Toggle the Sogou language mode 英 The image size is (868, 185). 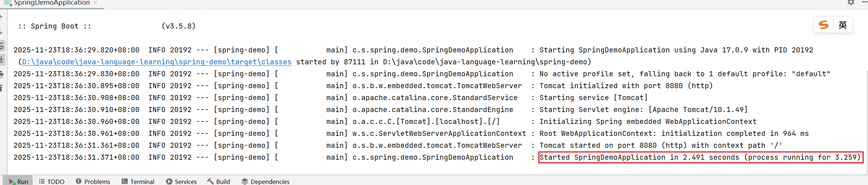pos(843,25)
